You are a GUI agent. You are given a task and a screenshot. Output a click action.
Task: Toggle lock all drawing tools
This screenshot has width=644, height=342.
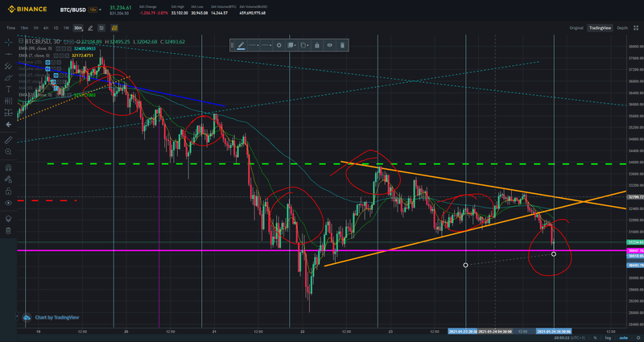(8, 191)
